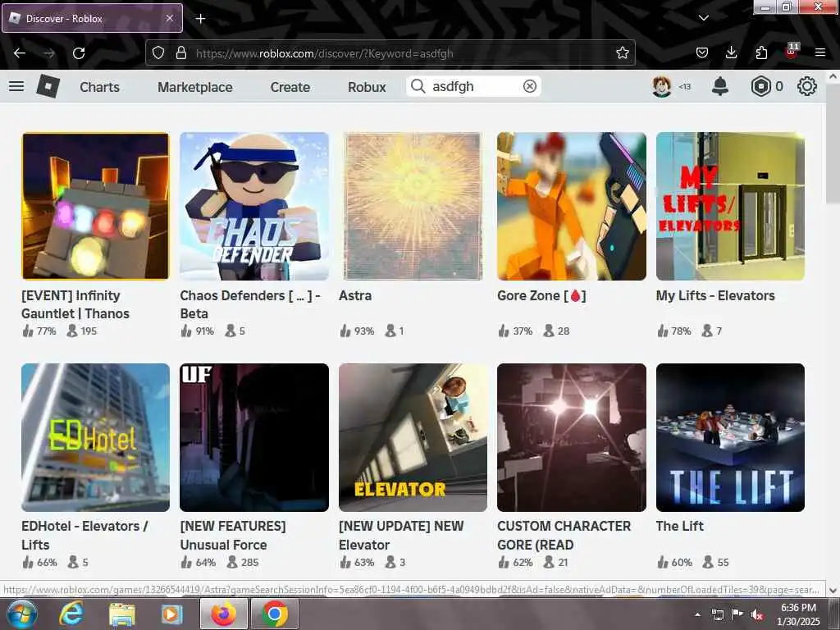
Task: Click 'CUSTOM CHARACTER GORE (READ' title
Action: [564, 535]
